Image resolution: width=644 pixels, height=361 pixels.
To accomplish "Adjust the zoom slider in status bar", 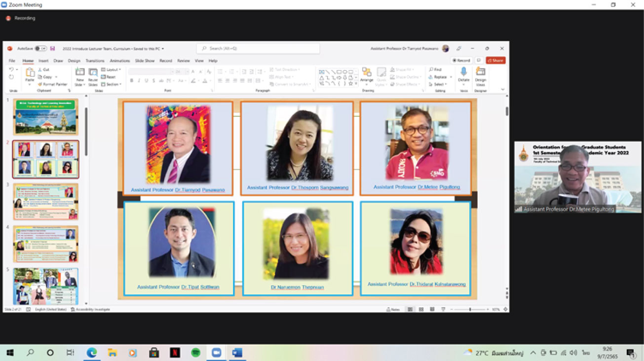I will (x=470, y=309).
